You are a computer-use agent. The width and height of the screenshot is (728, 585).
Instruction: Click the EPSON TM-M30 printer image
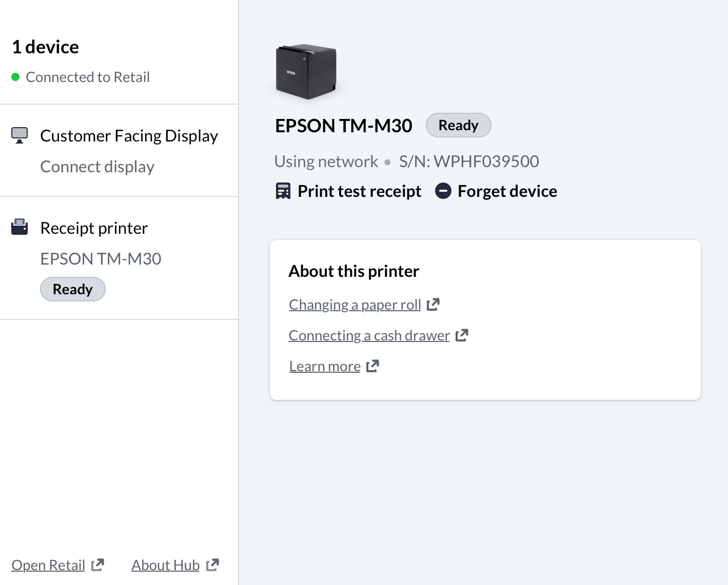click(x=306, y=72)
